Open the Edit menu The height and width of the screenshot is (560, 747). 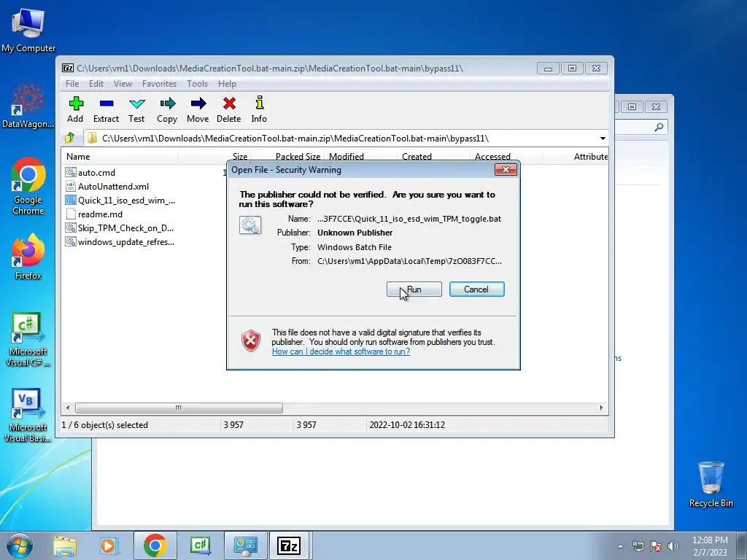click(x=96, y=84)
